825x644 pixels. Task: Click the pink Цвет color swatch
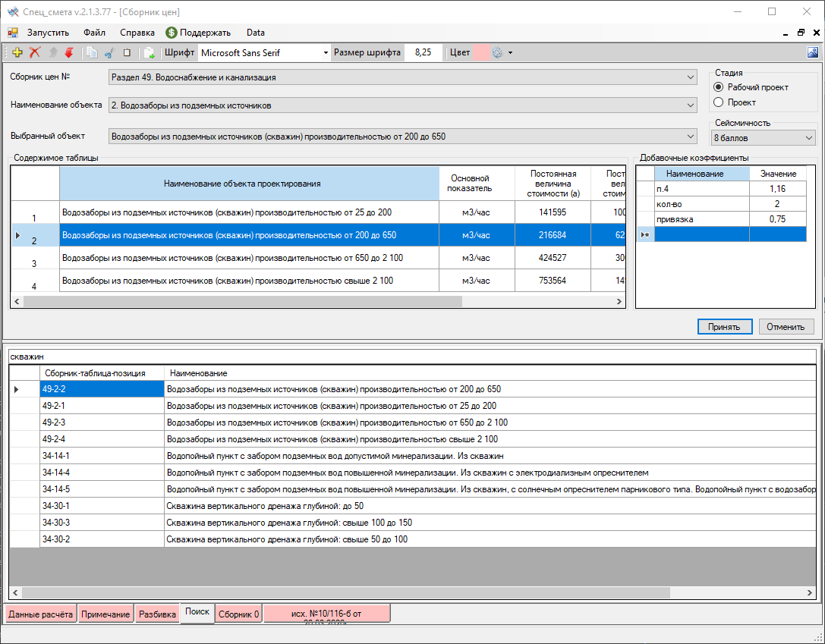481,52
